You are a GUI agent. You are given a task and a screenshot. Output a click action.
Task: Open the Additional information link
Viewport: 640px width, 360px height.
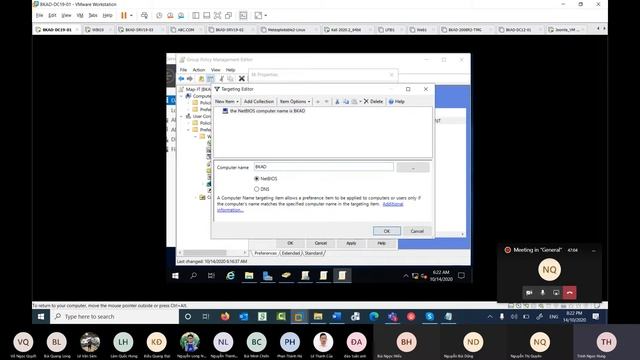point(393,204)
